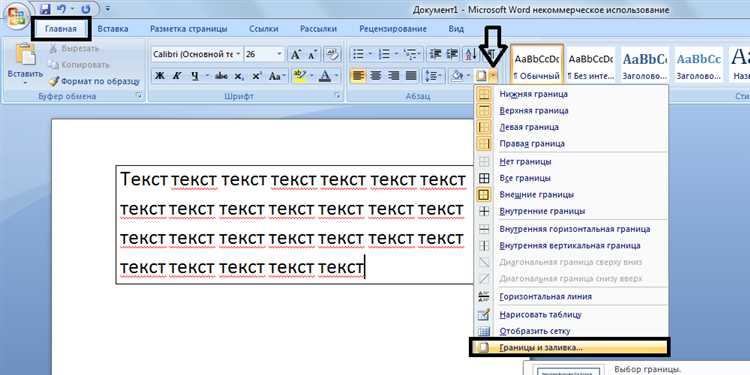Expand the font size dropdown
Screen dimensions: 750x375
tap(279, 54)
